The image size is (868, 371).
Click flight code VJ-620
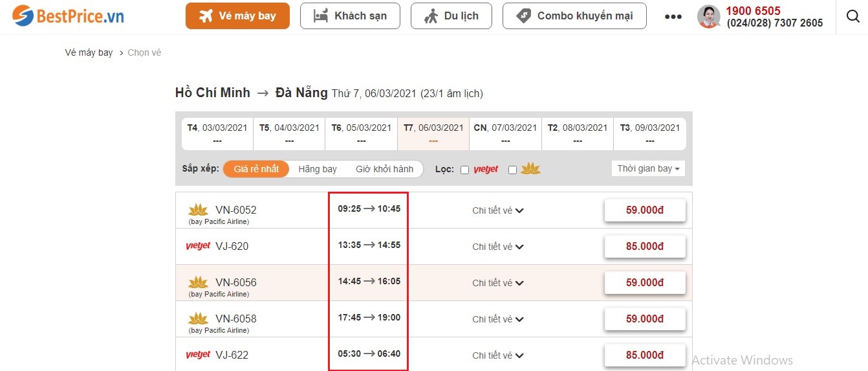tap(232, 246)
